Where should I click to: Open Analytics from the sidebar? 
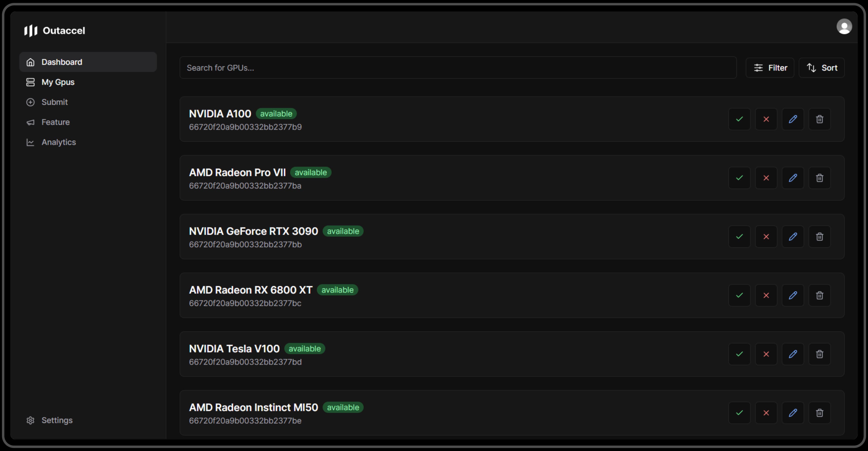pyautogui.click(x=88, y=142)
